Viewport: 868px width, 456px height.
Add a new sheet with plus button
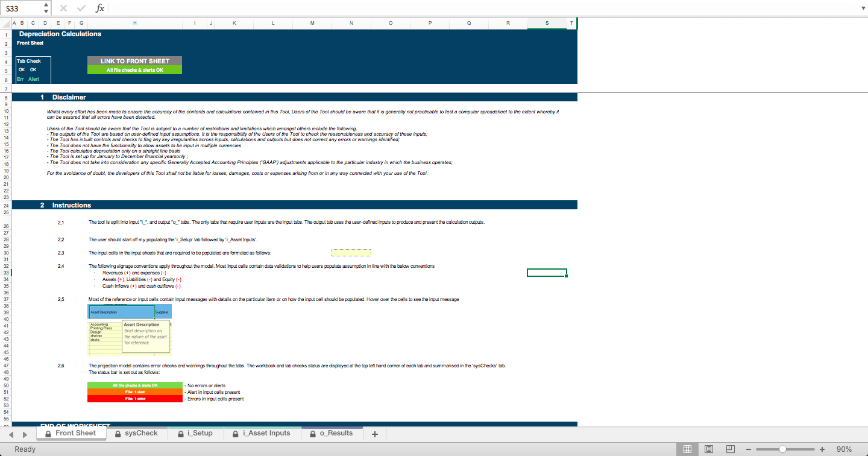click(x=374, y=434)
